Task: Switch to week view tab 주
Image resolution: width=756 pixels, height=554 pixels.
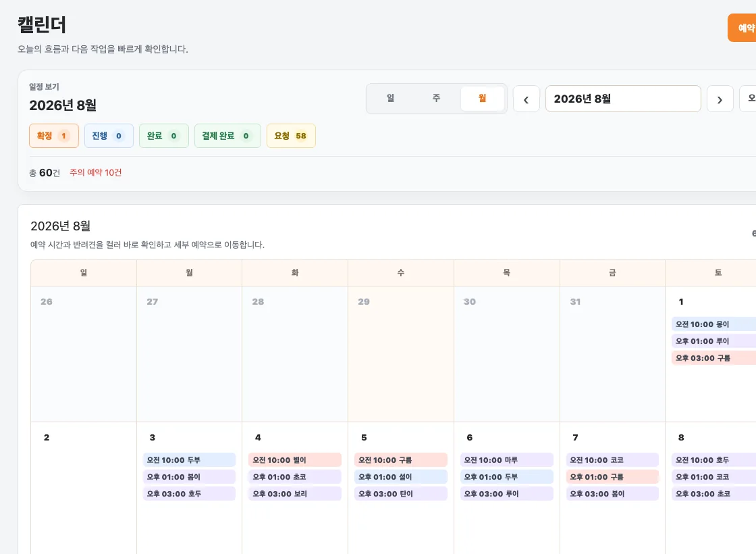Action: point(436,99)
